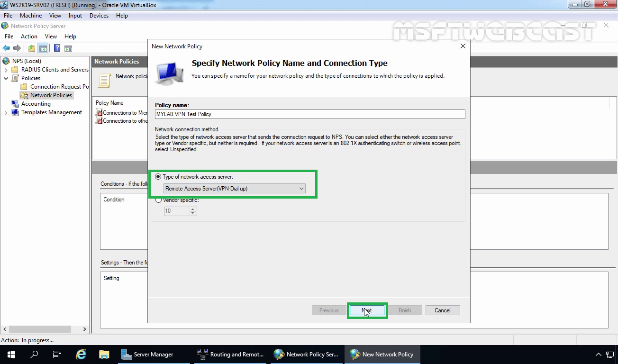The height and width of the screenshot is (364, 618).
Task: Click left arrow of tree horizontal scrollbar
Action: click(x=4, y=329)
